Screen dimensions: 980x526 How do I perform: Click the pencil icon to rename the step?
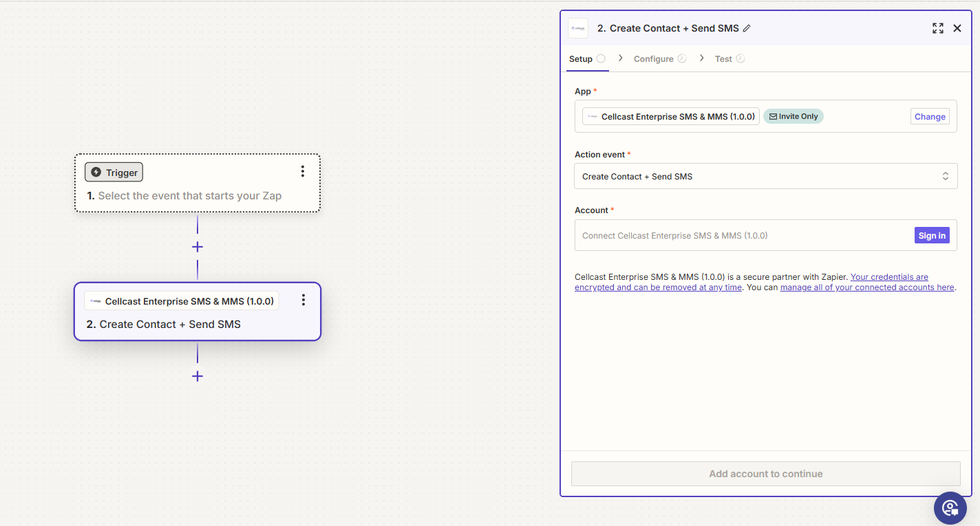[x=747, y=28]
